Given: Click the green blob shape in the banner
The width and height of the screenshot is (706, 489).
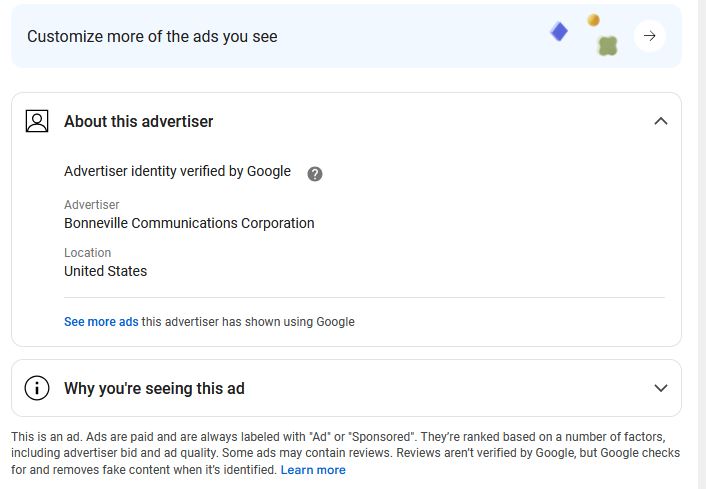Looking at the screenshot, I should click(607, 45).
